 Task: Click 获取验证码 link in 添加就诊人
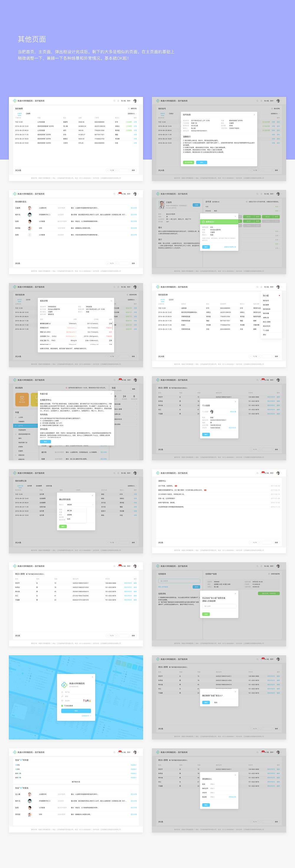[232, 797]
